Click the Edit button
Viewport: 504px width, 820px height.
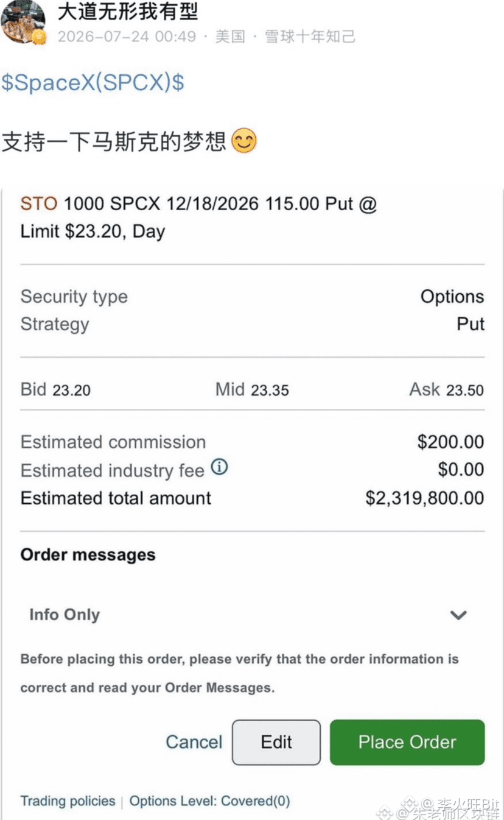point(276,742)
